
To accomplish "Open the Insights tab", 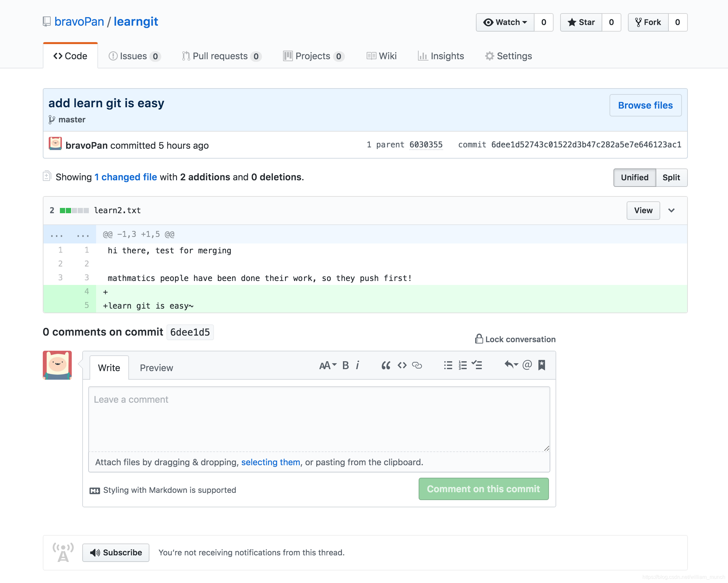I will pos(441,56).
